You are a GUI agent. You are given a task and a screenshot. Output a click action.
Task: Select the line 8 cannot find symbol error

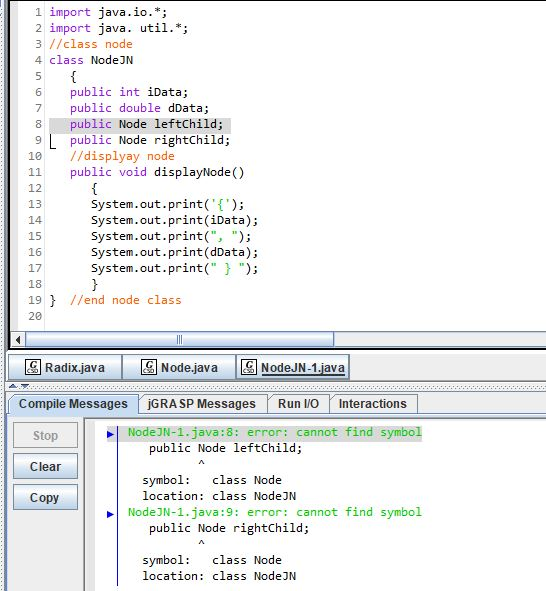click(274, 432)
